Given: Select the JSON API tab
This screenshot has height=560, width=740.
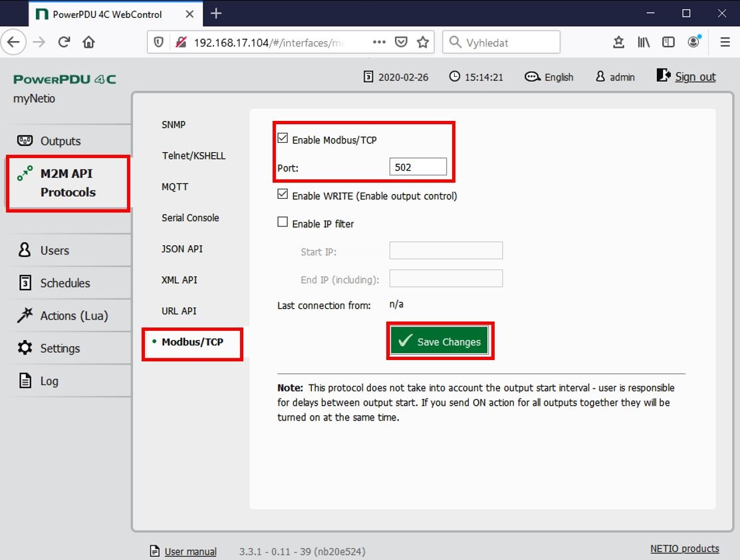Looking at the screenshot, I should point(182,249).
